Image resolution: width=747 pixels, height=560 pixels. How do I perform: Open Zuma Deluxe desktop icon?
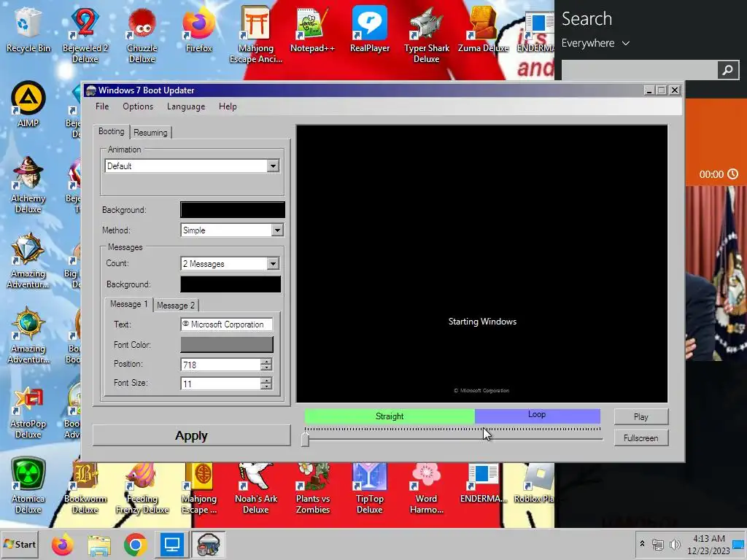[x=483, y=29]
